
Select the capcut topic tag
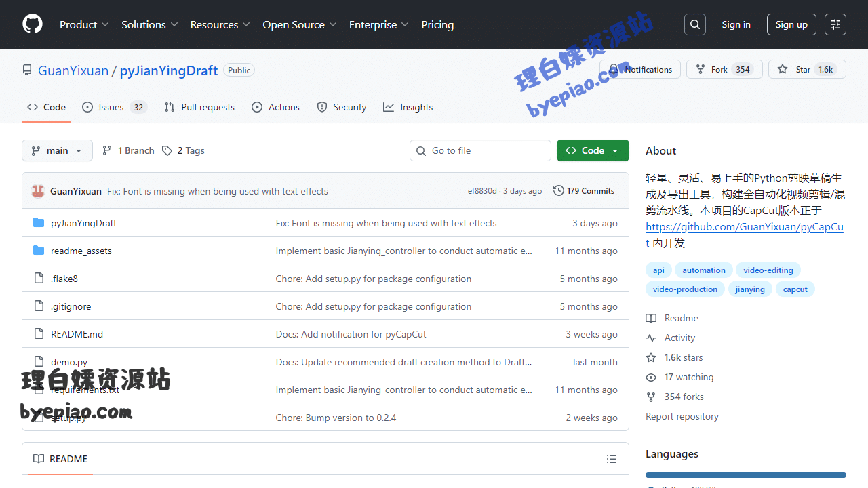pos(795,289)
